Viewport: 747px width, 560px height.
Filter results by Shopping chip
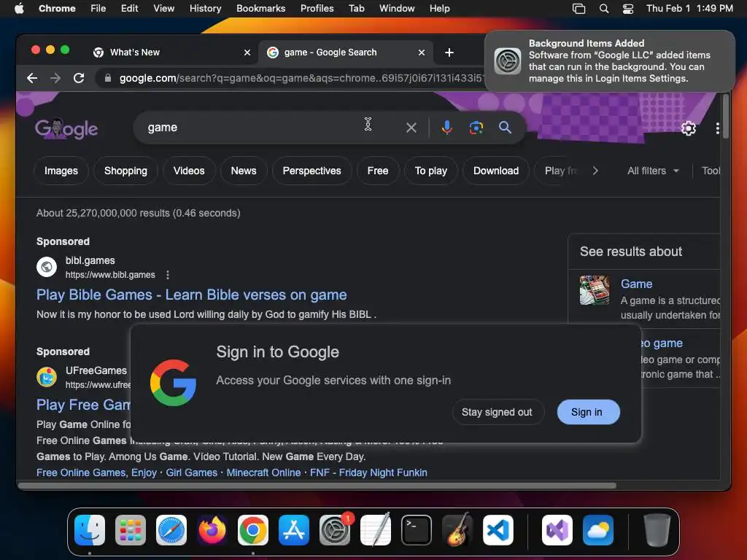pyautogui.click(x=125, y=171)
